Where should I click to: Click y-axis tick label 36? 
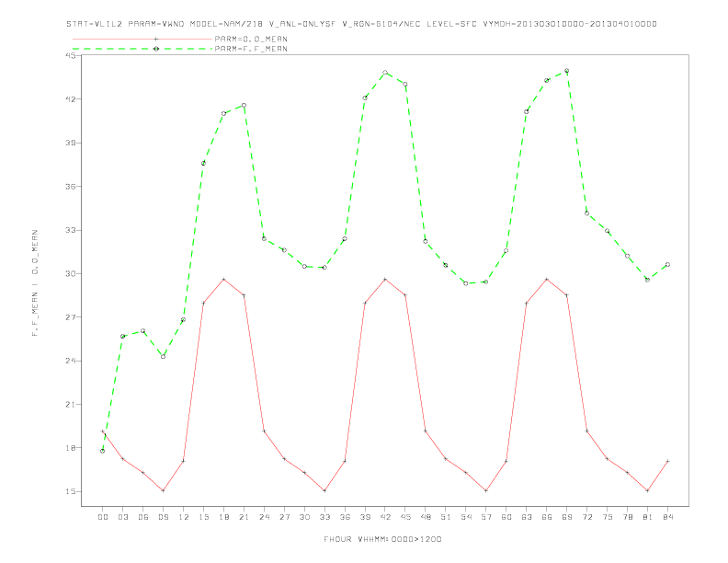point(71,186)
